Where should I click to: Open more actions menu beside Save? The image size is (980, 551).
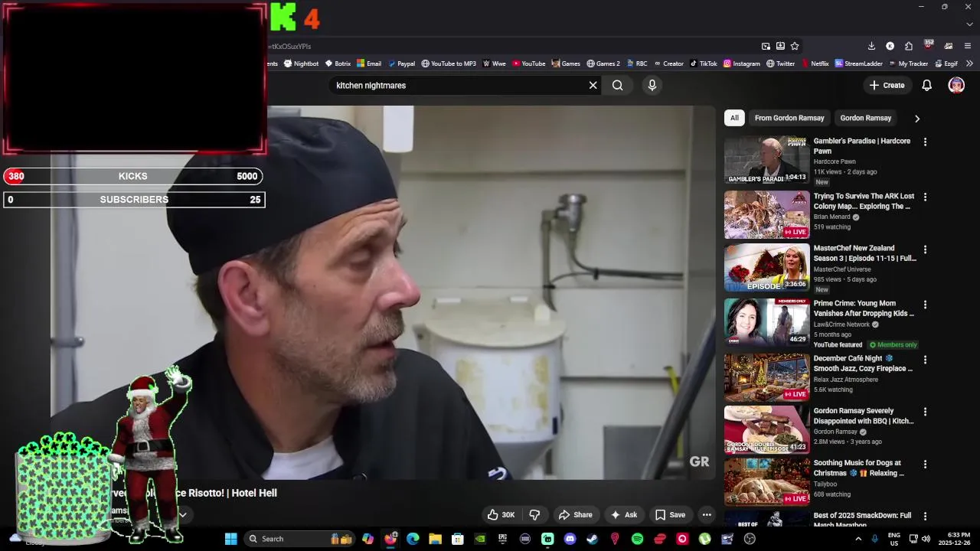click(x=707, y=515)
